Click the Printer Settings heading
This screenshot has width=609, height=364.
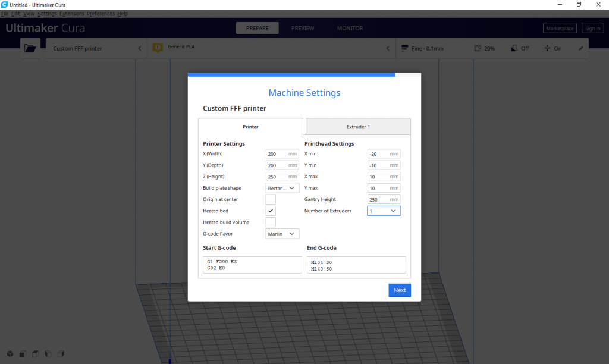point(224,144)
